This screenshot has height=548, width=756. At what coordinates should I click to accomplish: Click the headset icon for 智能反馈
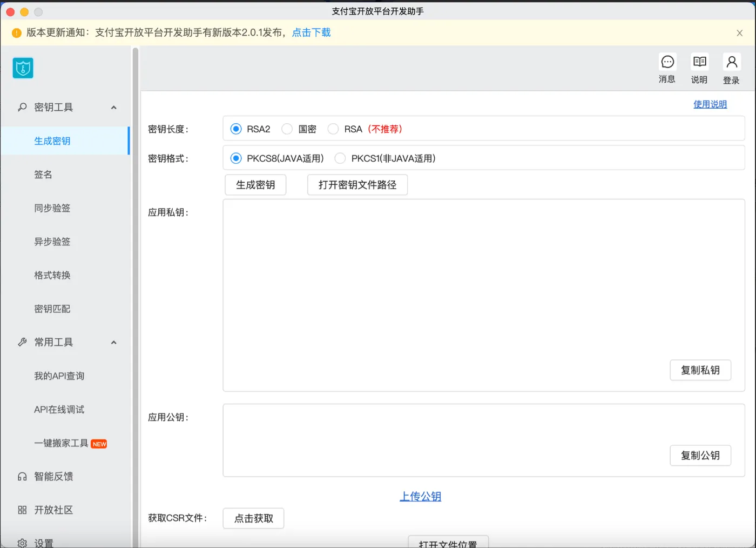pyautogui.click(x=22, y=477)
